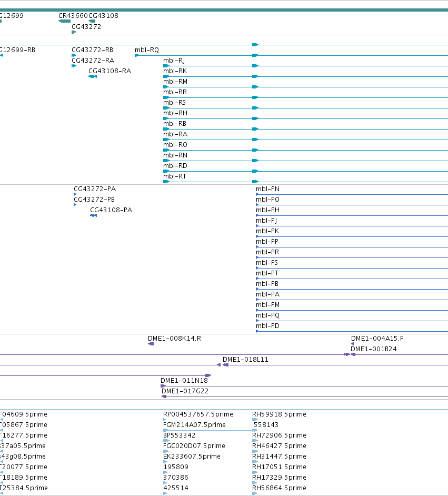Click the DME1-008K14.R arrow glyph

coord(151,344)
